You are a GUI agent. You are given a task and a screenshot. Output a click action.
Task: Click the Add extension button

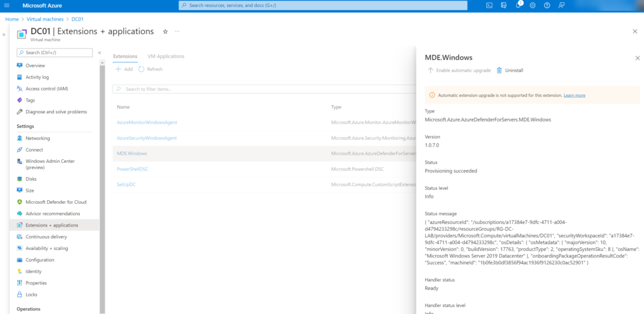tap(124, 69)
